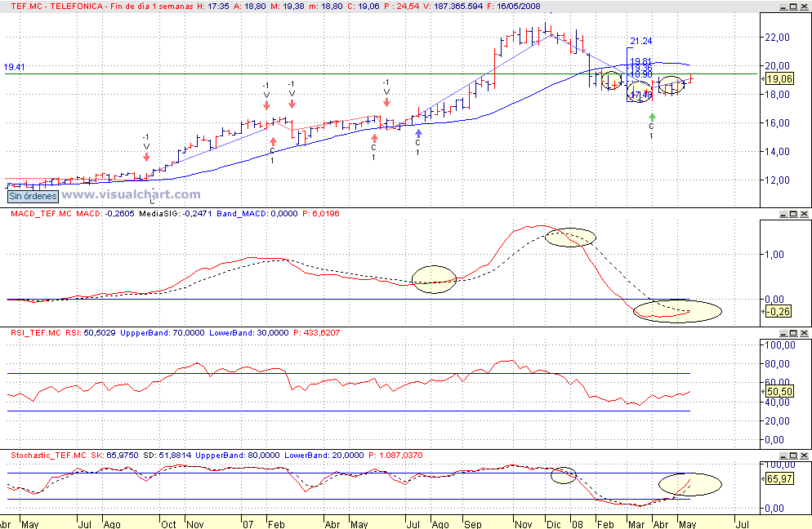Click the 'Sin órdenes' status button
The height and width of the screenshot is (529, 812).
click(33, 196)
